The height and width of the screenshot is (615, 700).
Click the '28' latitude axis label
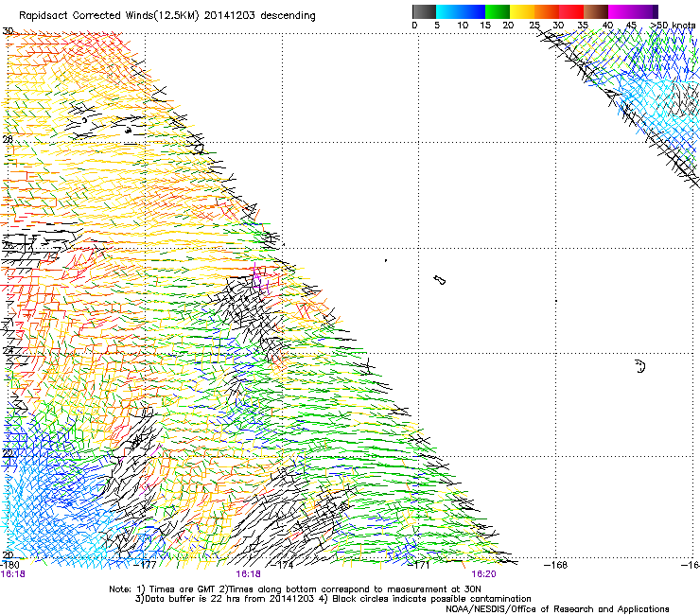click(x=8, y=140)
